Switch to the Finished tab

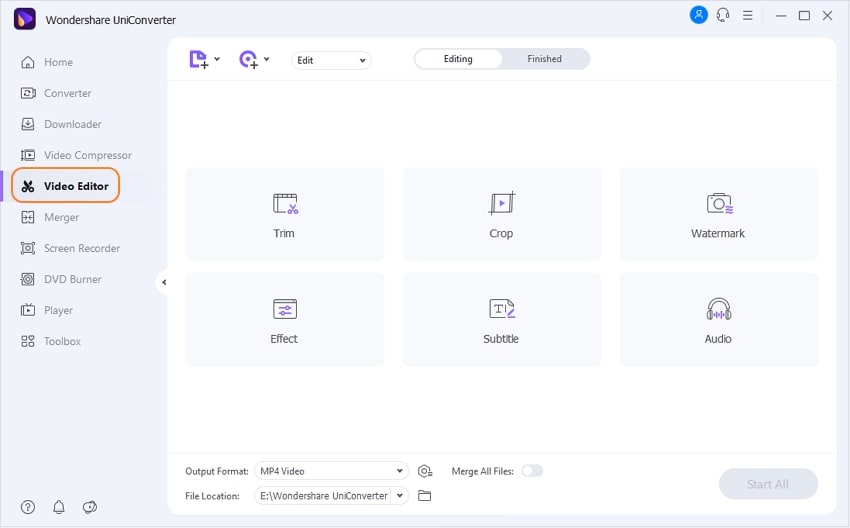click(x=544, y=59)
